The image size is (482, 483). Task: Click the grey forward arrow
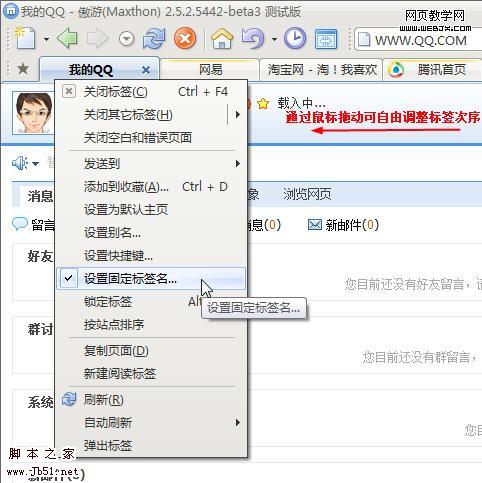point(97,39)
